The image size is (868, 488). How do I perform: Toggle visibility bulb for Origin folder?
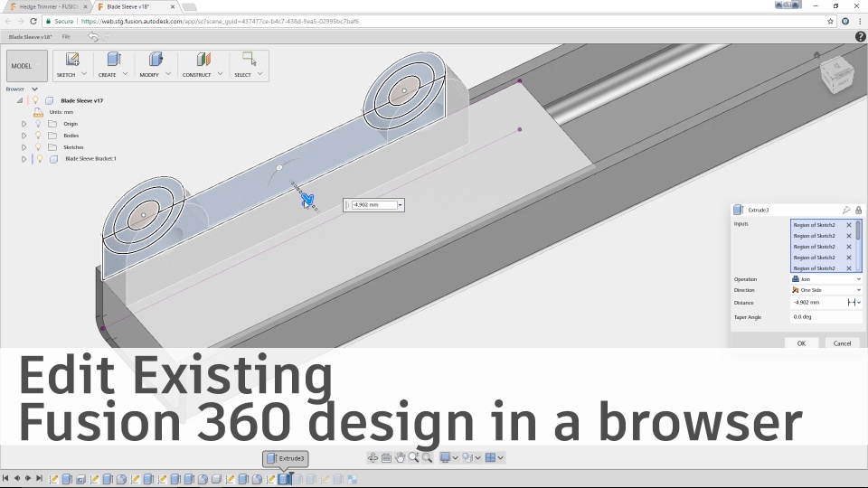pos(38,124)
